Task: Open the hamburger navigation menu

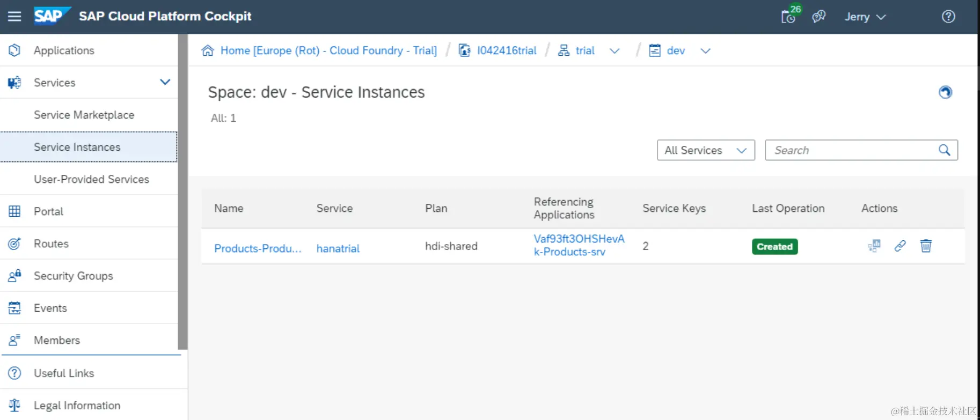Action: (14, 17)
